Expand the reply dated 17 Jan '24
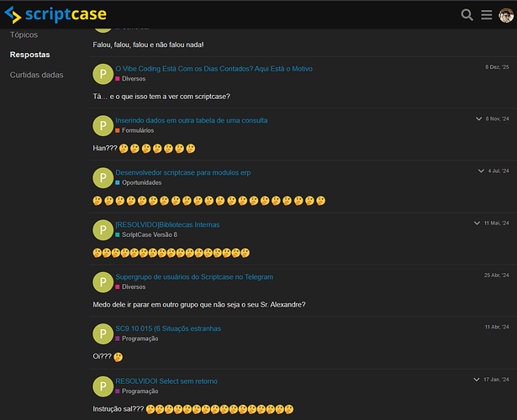 tap(477, 380)
